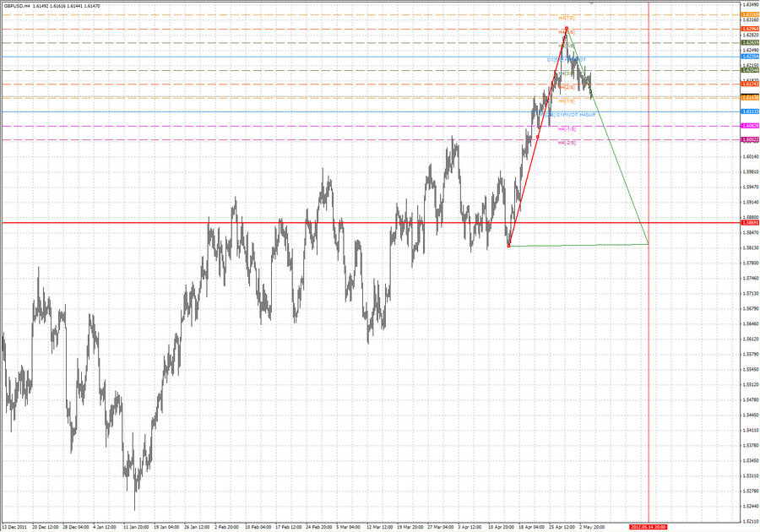Screen dimensions: 760x532
Task: Click the orange 1.61743 price tag on axis
Action: point(748,84)
